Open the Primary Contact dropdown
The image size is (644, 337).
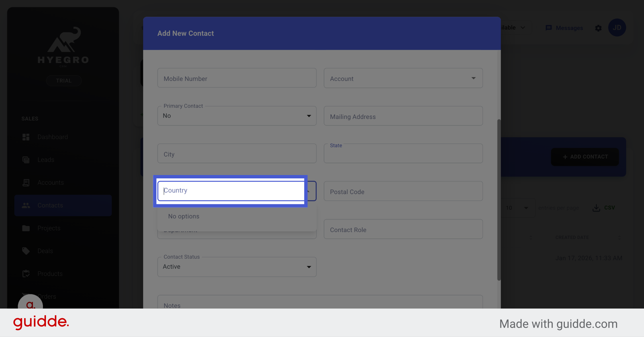[x=309, y=116]
